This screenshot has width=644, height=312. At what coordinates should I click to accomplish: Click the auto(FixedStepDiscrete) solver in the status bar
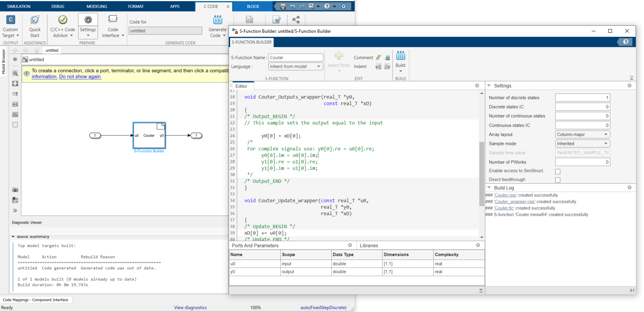coord(323,308)
